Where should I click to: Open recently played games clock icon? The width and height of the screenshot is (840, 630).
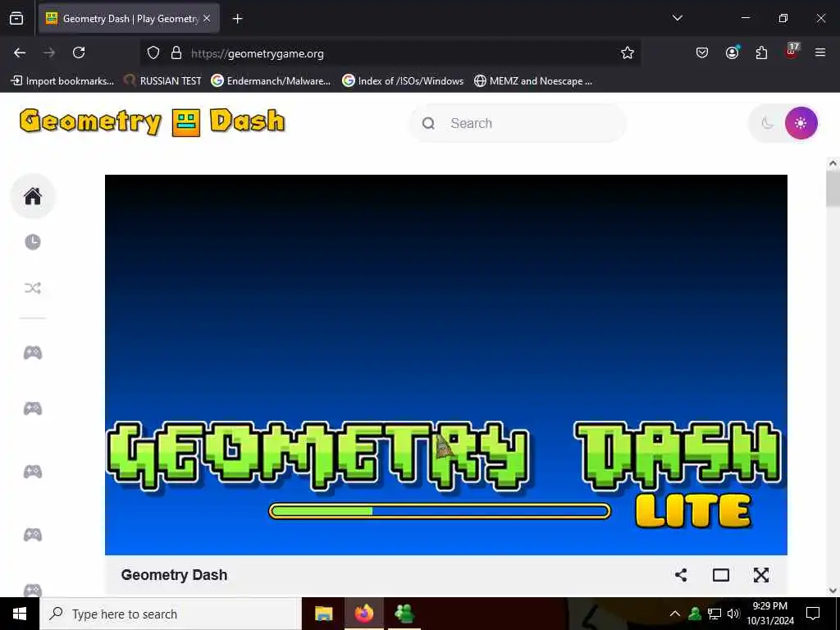(x=33, y=242)
